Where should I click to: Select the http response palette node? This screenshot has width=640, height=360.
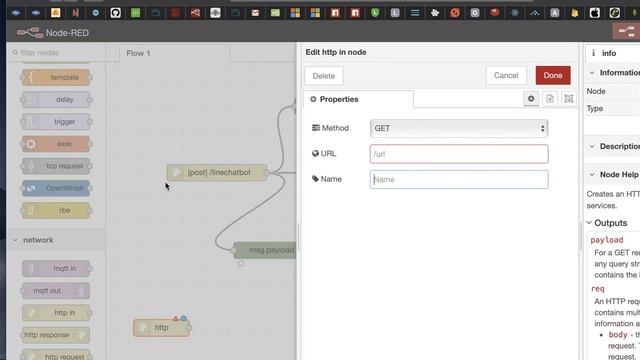tap(56, 335)
